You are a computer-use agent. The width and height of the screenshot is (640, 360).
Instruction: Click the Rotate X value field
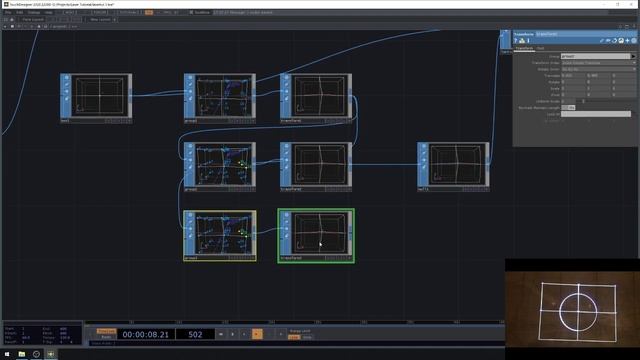click(573, 82)
